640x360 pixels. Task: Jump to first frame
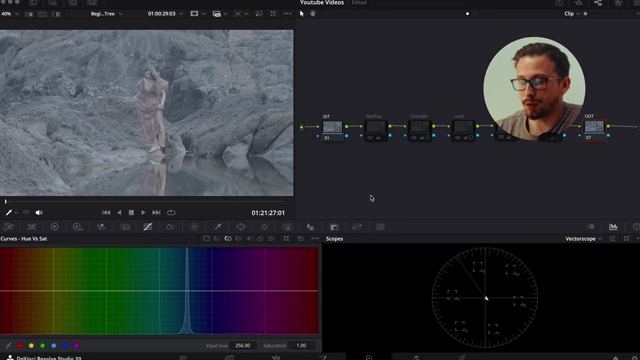106,213
